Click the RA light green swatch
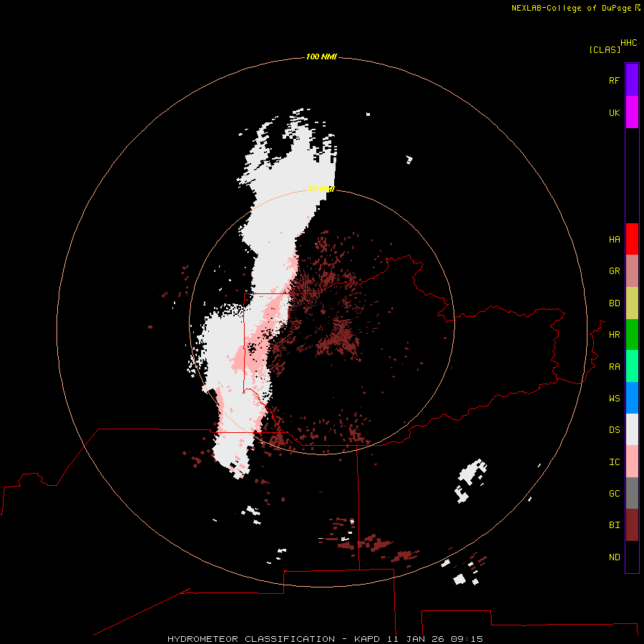Image resolution: width=644 pixels, height=644 pixels. click(632, 366)
